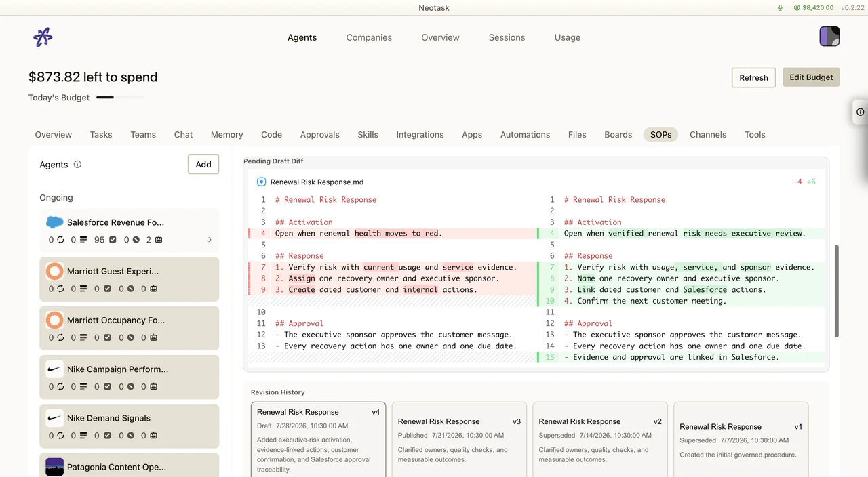Click the "Revision History" label
This screenshot has height=477, width=868.
click(278, 392)
